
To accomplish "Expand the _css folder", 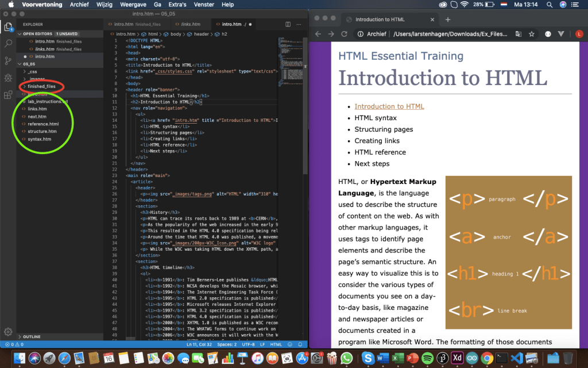I will click(33, 72).
